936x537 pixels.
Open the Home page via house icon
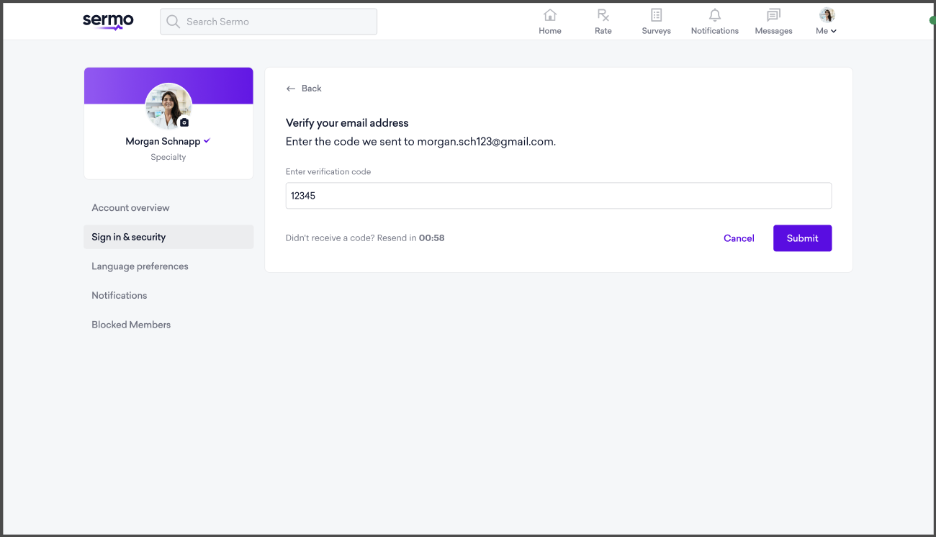[550, 15]
